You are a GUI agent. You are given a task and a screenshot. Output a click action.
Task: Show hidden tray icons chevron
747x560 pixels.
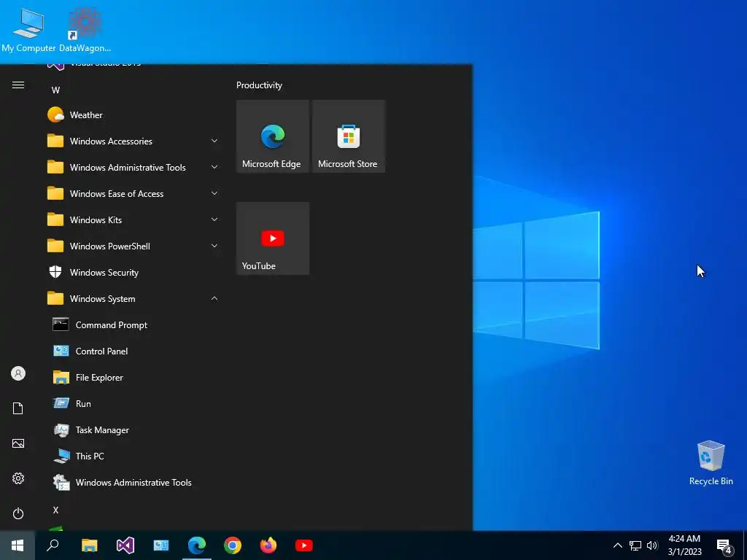pos(617,545)
